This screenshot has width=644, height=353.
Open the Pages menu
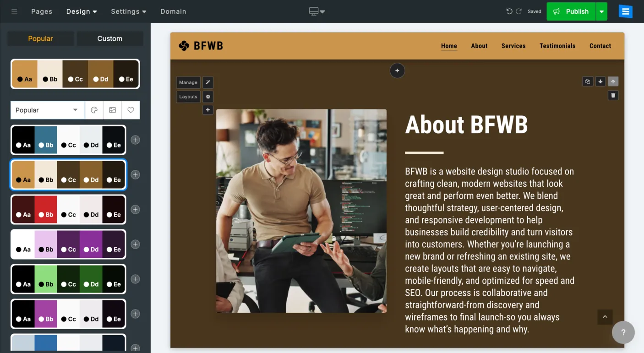pyautogui.click(x=41, y=11)
